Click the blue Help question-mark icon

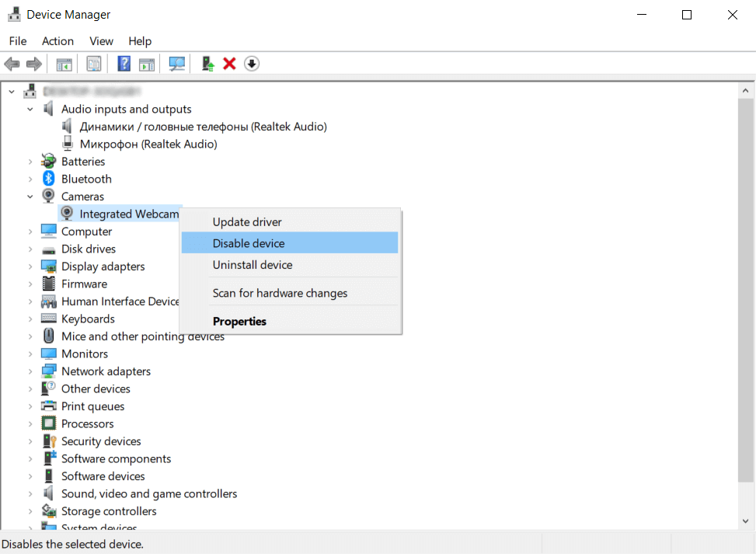coord(124,64)
